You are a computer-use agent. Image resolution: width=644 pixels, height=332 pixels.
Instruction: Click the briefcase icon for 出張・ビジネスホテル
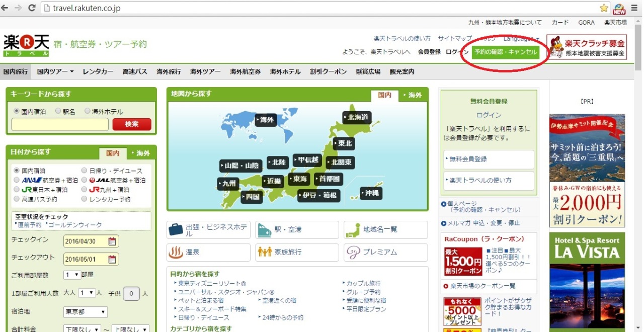(176, 230)
